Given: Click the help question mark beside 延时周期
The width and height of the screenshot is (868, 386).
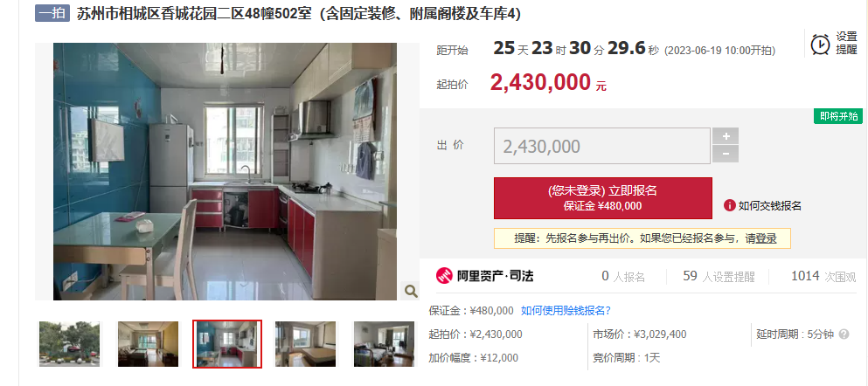Looking at the screenshot, I should [x=844, y=334].
